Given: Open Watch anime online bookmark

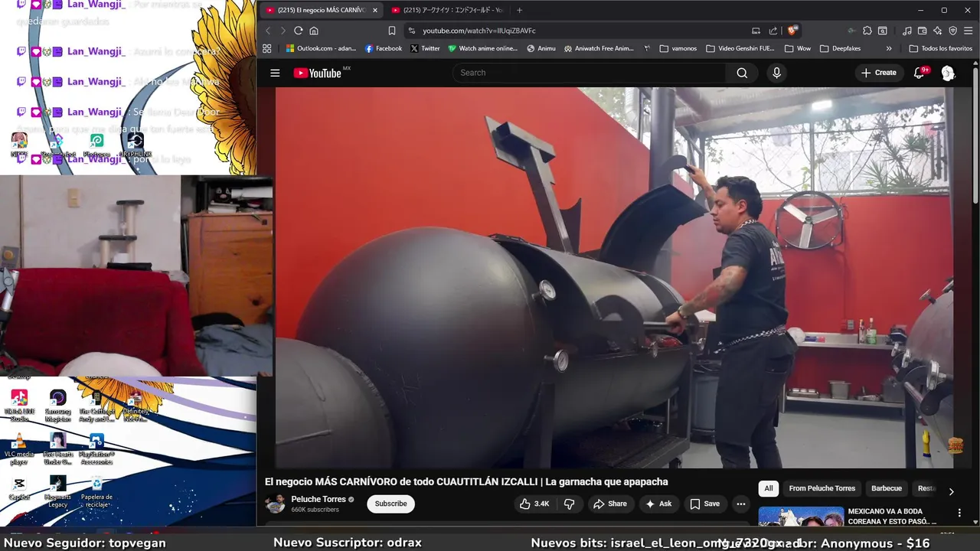Looking at the screenshot, I should click(482, 48).
